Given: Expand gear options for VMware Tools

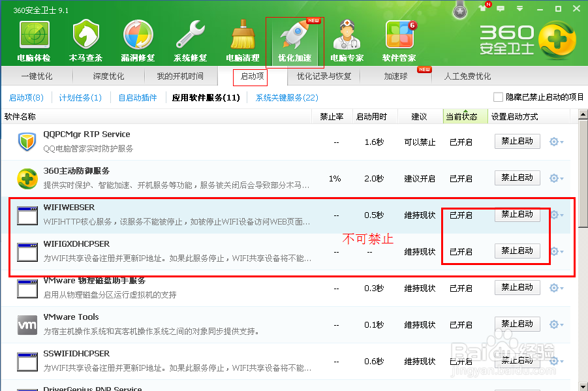Looking at the screenshot, I should pos(556,324).
